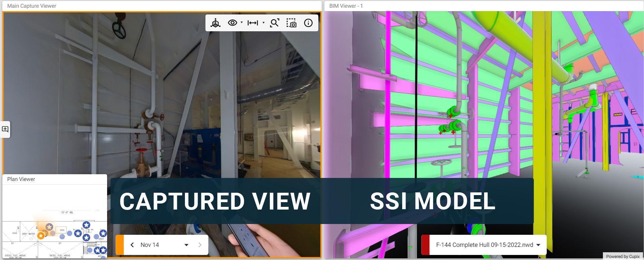
Task: Expand the measure tool dropdown arrow
Action: coord(263,23)
